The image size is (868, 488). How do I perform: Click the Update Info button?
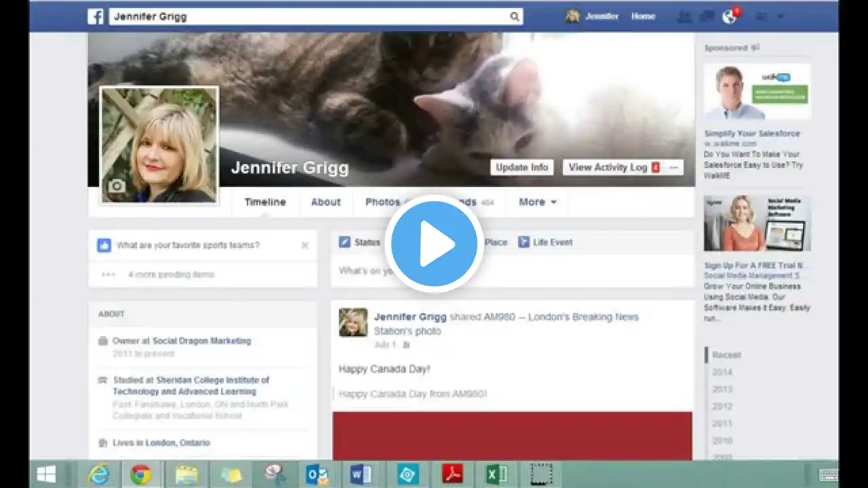(x=521, y=167)
